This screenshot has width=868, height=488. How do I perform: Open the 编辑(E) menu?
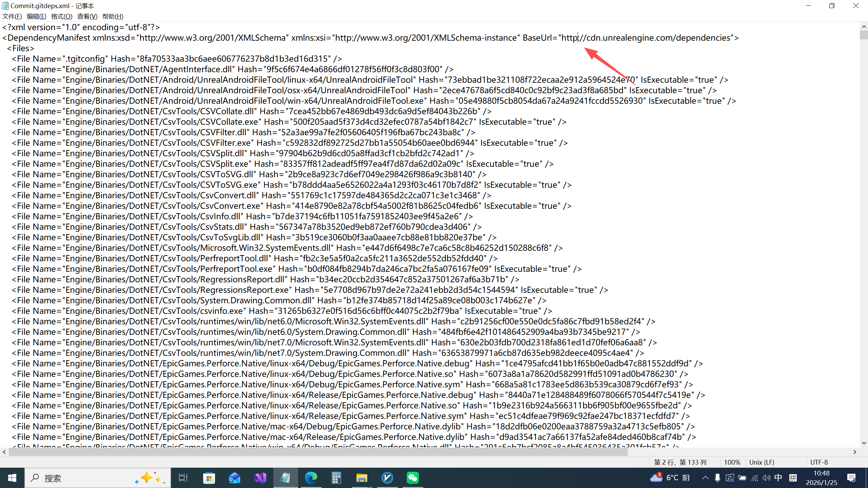click(36, 16)
